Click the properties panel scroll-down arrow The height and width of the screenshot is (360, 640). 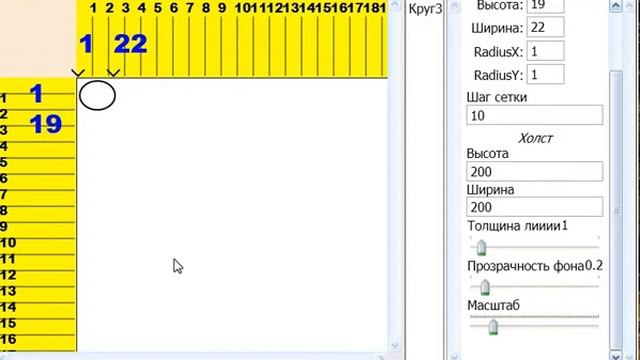click(616, 356)
